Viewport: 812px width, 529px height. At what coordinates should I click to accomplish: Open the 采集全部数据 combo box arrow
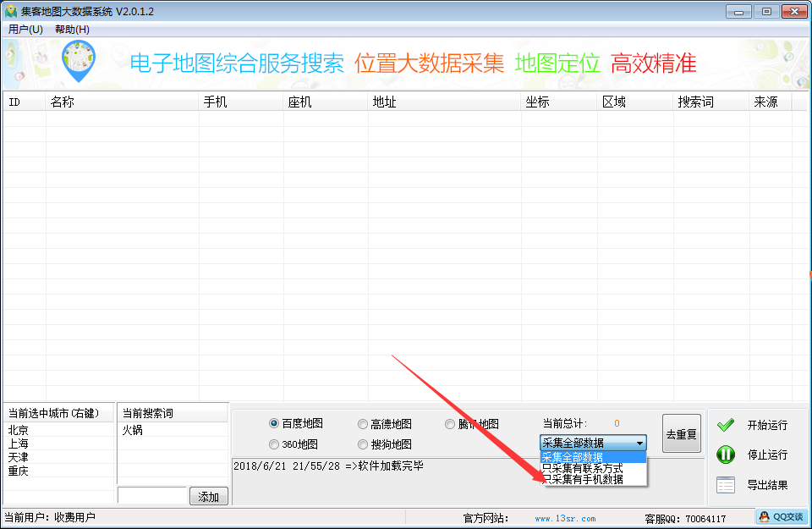click(x=639, y=443)
